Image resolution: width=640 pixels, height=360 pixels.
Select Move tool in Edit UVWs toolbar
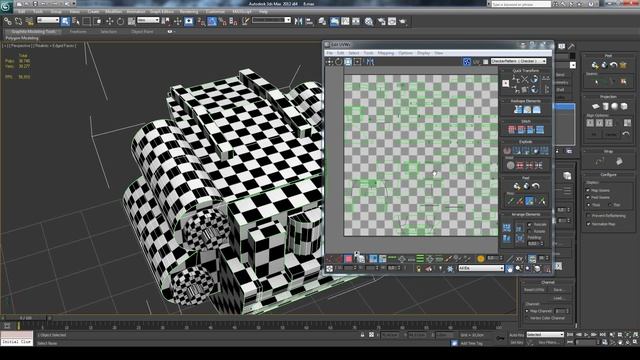coord(329,62)
